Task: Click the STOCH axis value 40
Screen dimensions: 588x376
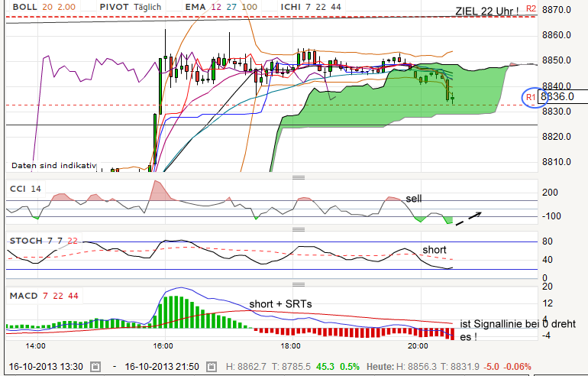Action: pos(548,260)
